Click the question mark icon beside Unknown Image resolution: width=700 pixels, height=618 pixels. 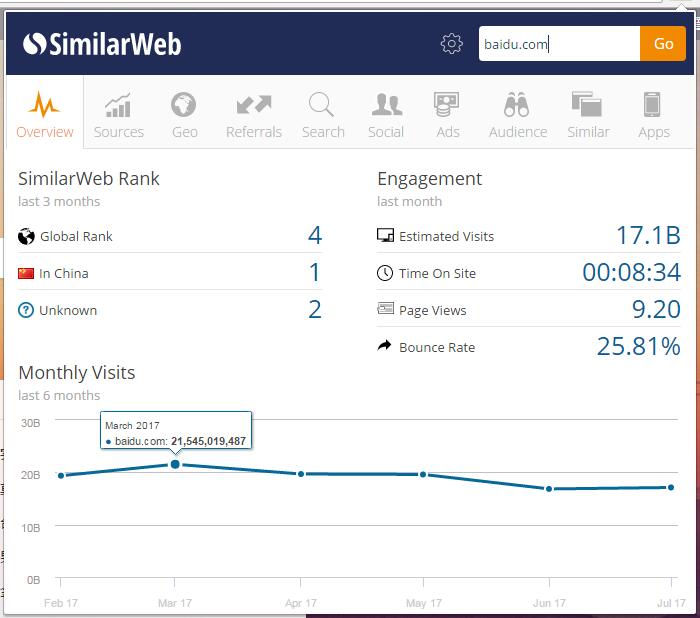click(26, 310)
